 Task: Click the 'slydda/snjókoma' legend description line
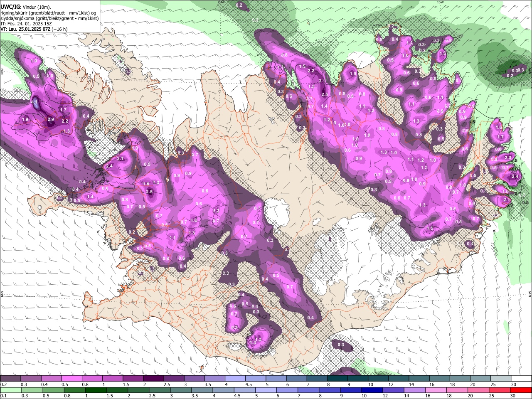click(49, 18)
